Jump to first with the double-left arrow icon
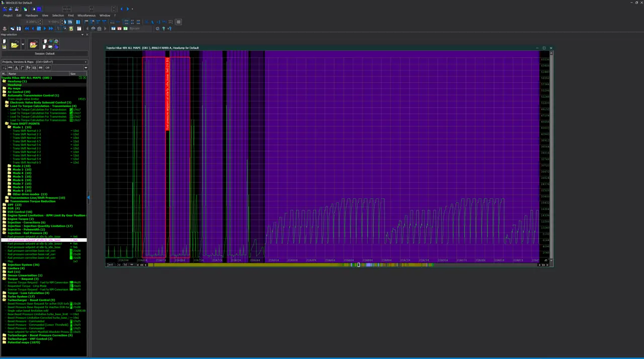 (x=27, y=29)
